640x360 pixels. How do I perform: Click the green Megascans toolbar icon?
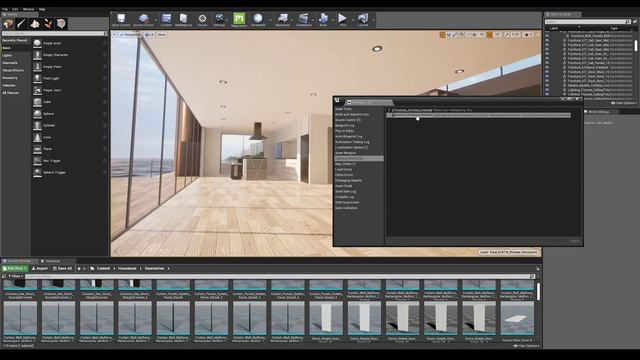click(239, 18)
